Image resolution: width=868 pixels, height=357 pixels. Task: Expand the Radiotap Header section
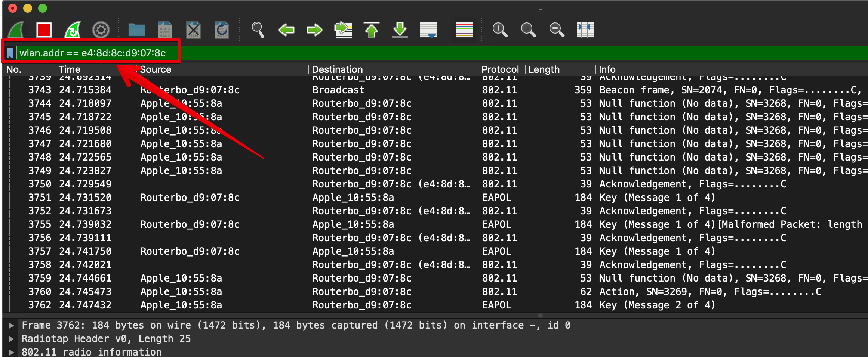11,339
